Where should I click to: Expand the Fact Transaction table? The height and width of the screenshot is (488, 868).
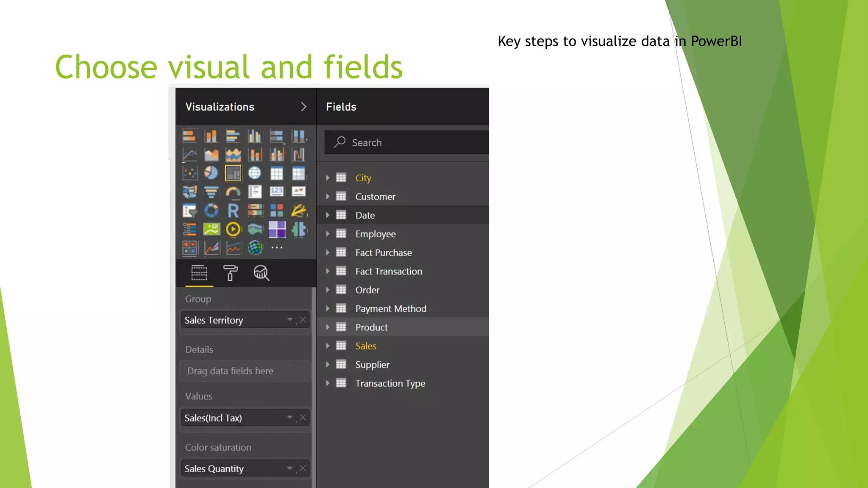pyautogui.click(x=328, y=271)
